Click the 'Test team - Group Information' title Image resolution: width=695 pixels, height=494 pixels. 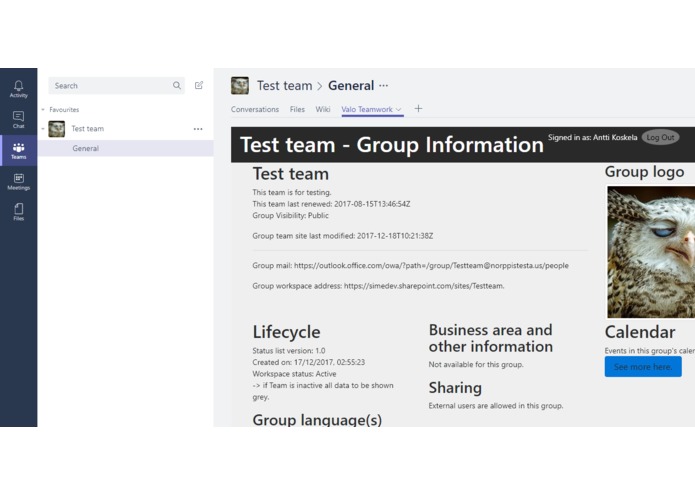(392, 144)
